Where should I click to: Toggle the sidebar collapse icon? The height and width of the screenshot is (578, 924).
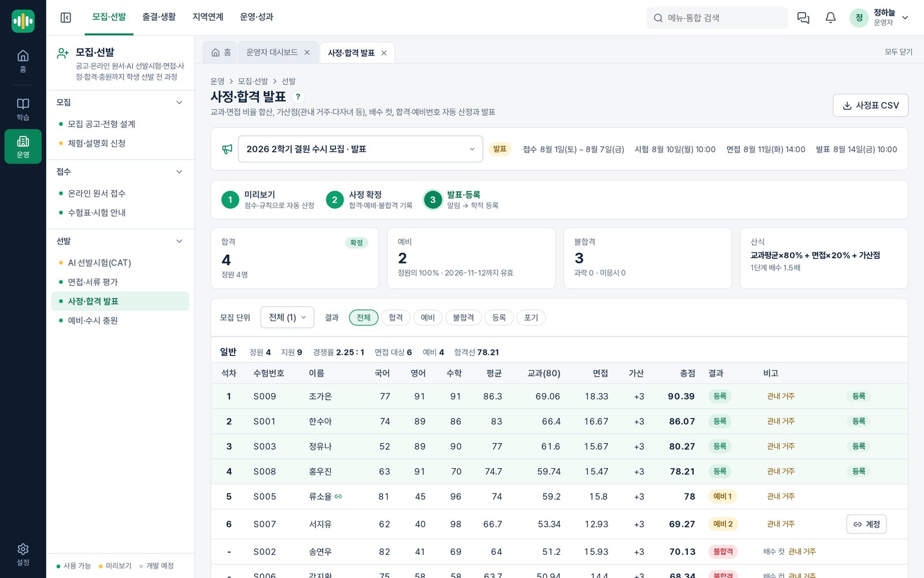click(x=66, y=18)
